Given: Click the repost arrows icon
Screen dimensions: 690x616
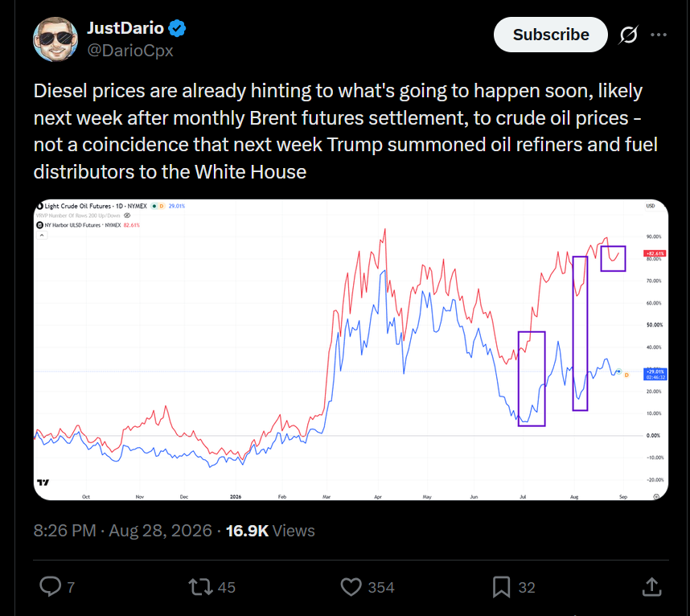Looking at the screenshot, I should [x=201, y=587].
